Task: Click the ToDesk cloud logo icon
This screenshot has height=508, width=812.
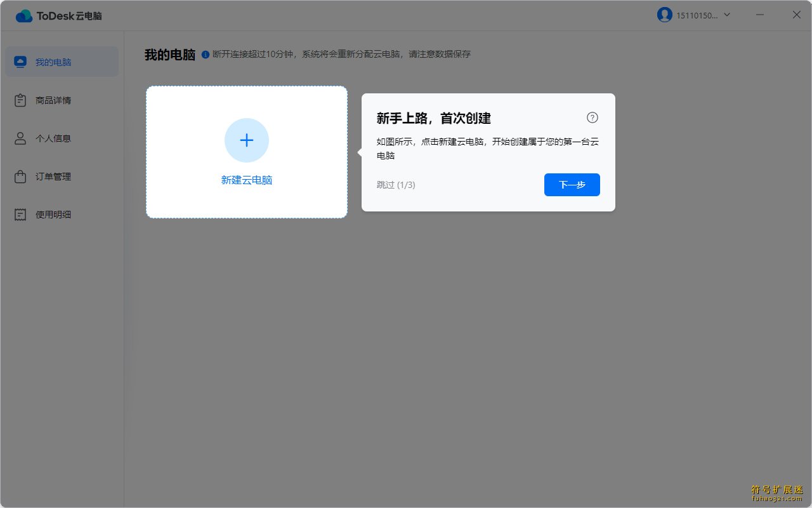Action: coord(24,16)
